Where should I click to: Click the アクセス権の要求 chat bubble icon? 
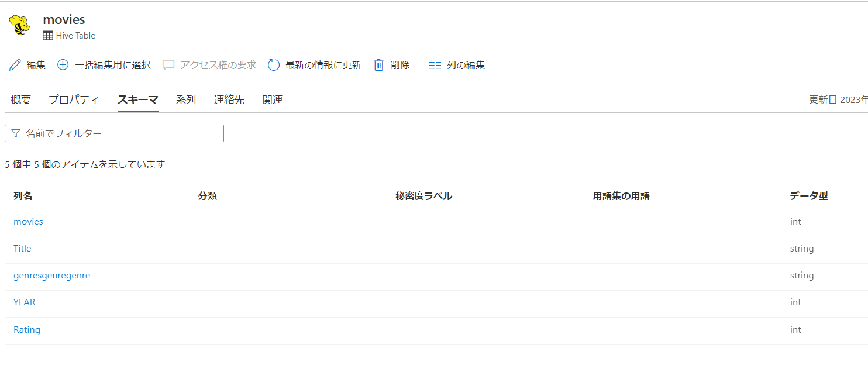click(x=168, y=64)
